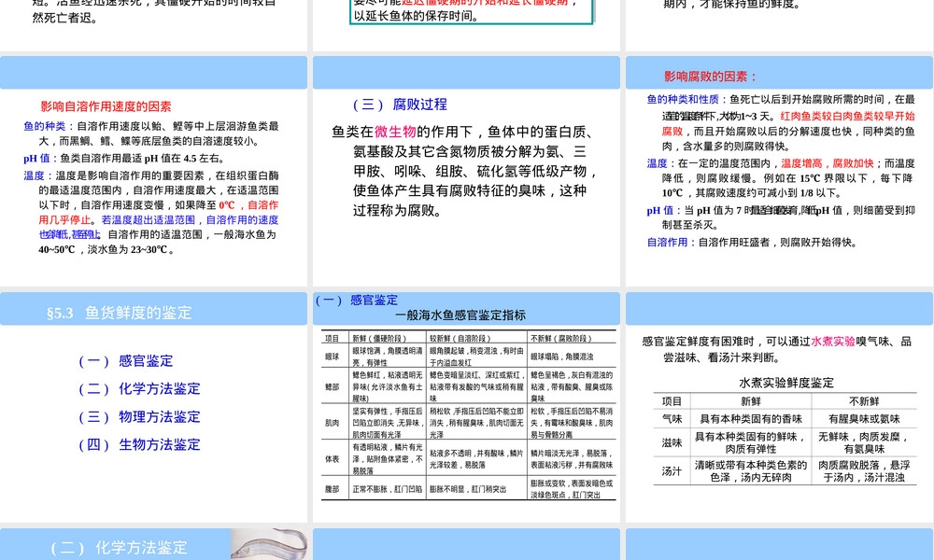Click the title §5.3 鱼货鲜度的鉴定
Image resolution: width=934 pixels, height=560 pixels.
click(120, 313)
